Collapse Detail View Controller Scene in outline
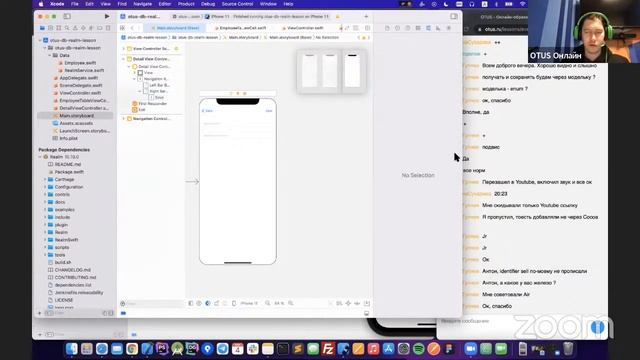Screen dimensions: 640x360 coord(124,59)
